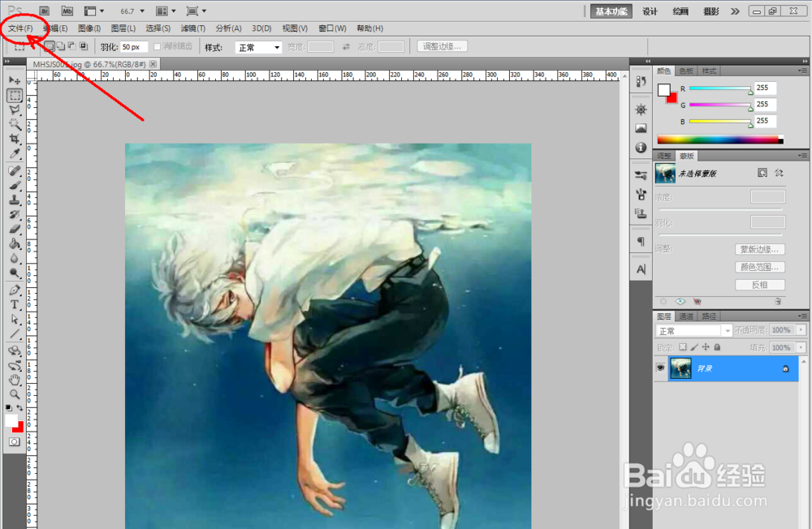Select the Move tool
The image size is (812, 529).
click(x=15, y=81)
